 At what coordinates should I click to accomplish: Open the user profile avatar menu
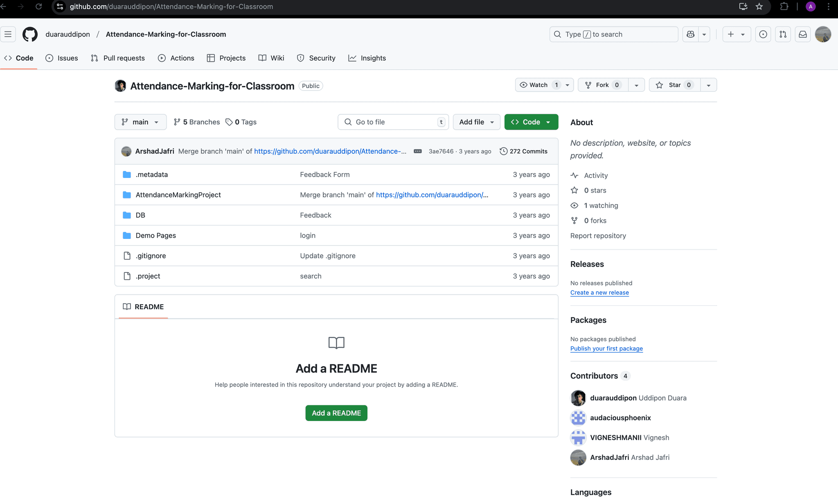click(x=823, y=34)
